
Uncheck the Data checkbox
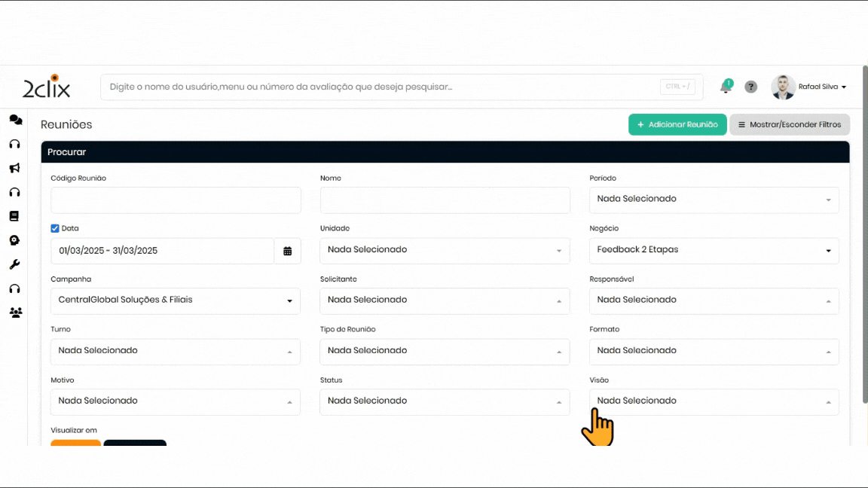pos(55,228)
